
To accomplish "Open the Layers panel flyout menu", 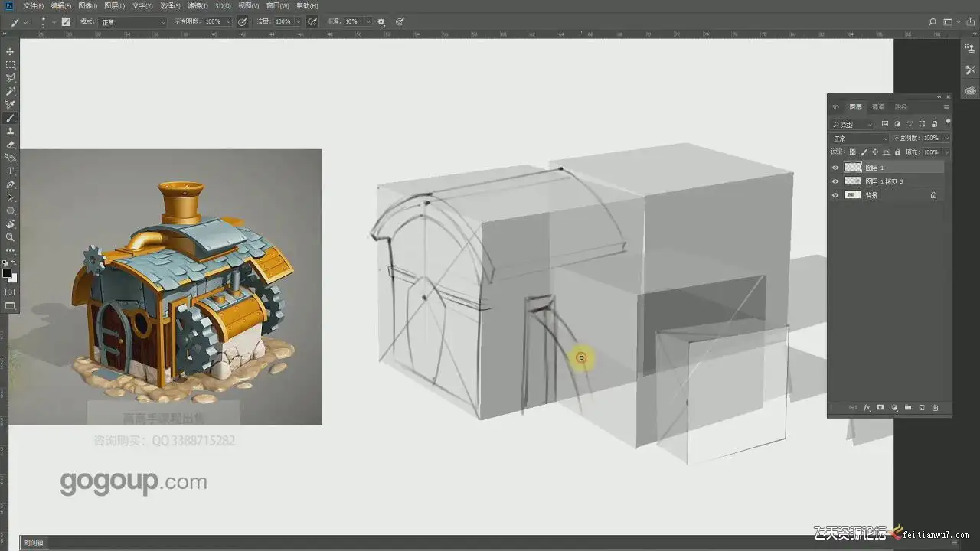I will pos(946,107).
